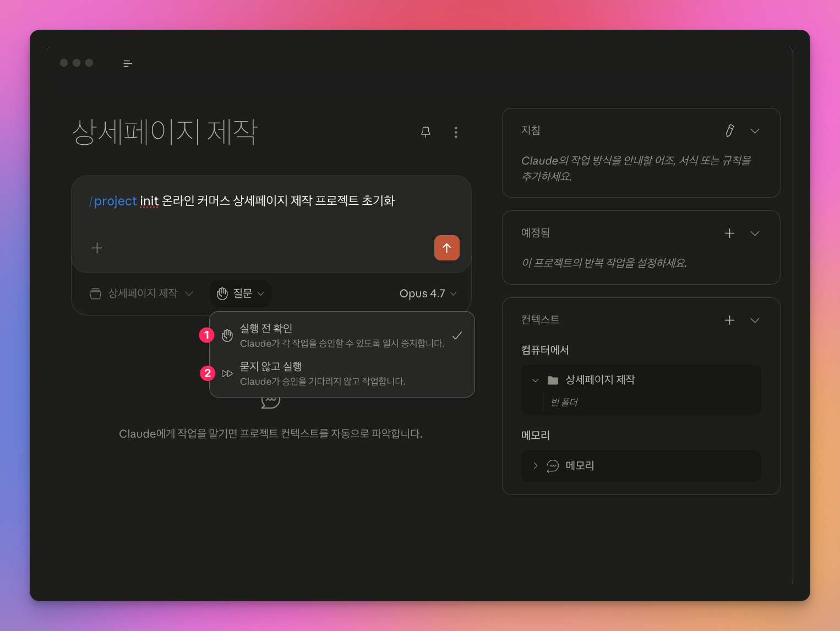Click the macOS close window button
This screenshot has width=840, height=631.
64,63
